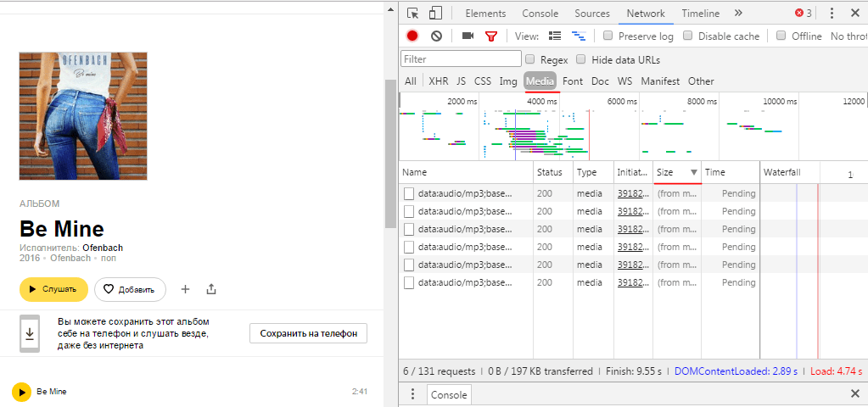868x407 pixels.
Task: Stop network recording with the red circle
Action: [412, 36]
